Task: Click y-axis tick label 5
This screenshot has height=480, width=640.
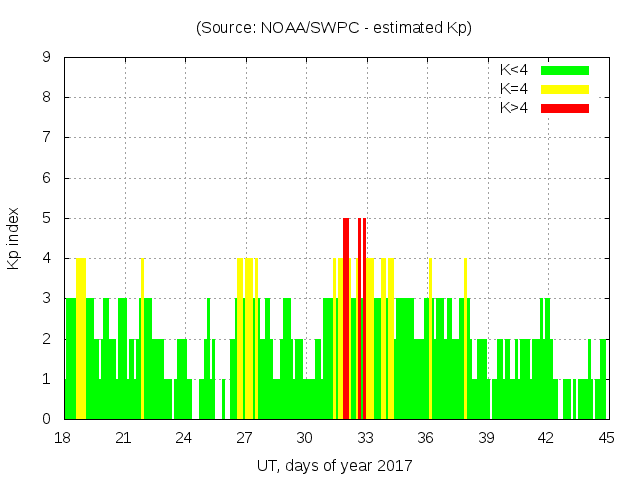Action: point(46,218)
